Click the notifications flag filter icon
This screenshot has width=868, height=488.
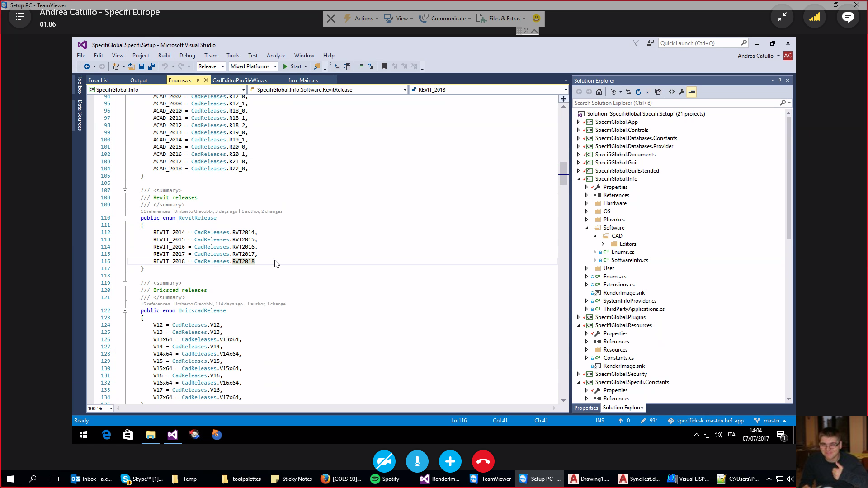(x=636, y=43)
